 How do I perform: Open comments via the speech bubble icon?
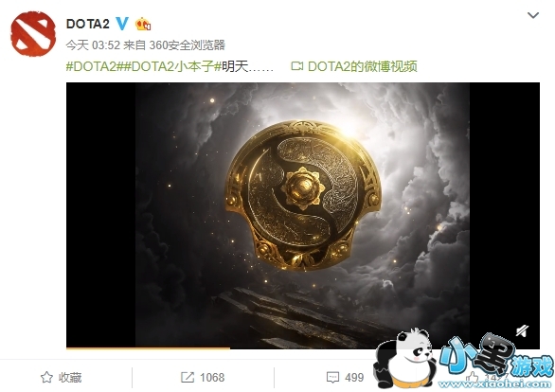pyautogui.click(x=332, y=378)
